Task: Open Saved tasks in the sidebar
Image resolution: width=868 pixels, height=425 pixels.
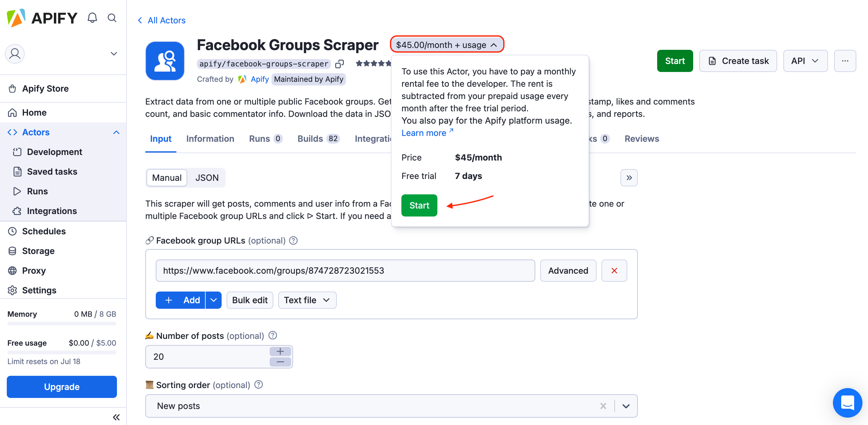Action: 52,171
